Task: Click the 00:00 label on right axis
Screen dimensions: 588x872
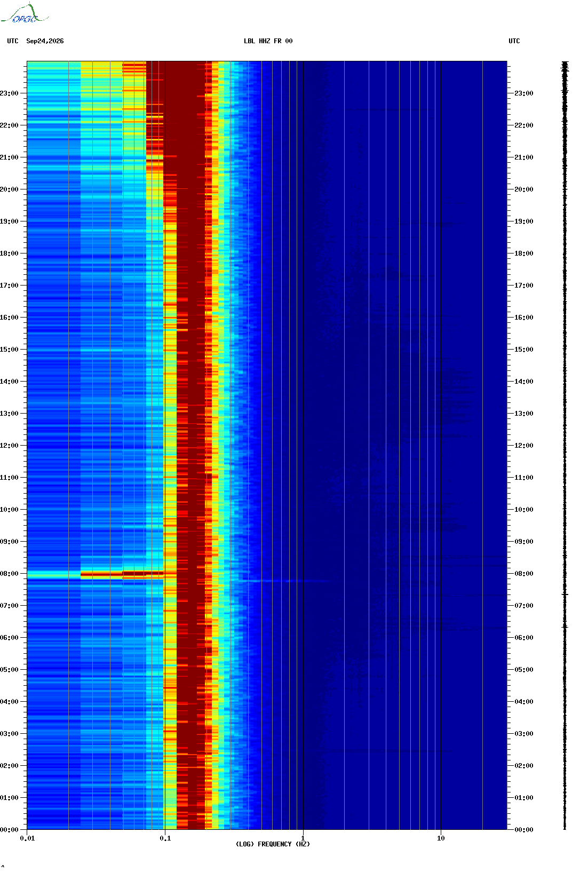Action: pyautogui.click(x=523, y=830)
